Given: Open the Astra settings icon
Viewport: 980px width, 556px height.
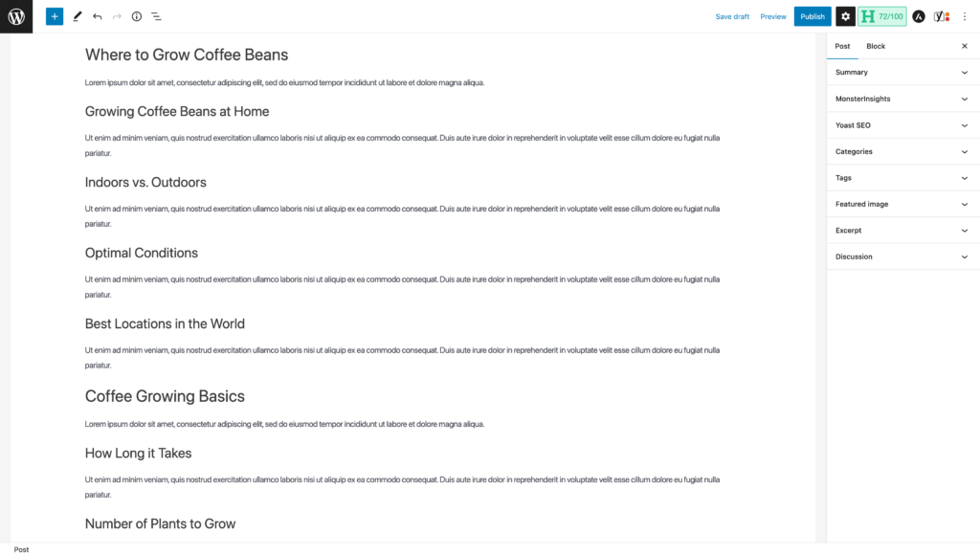Looking at the screenshot, I should pyautogui.click(x=918, y=16).
